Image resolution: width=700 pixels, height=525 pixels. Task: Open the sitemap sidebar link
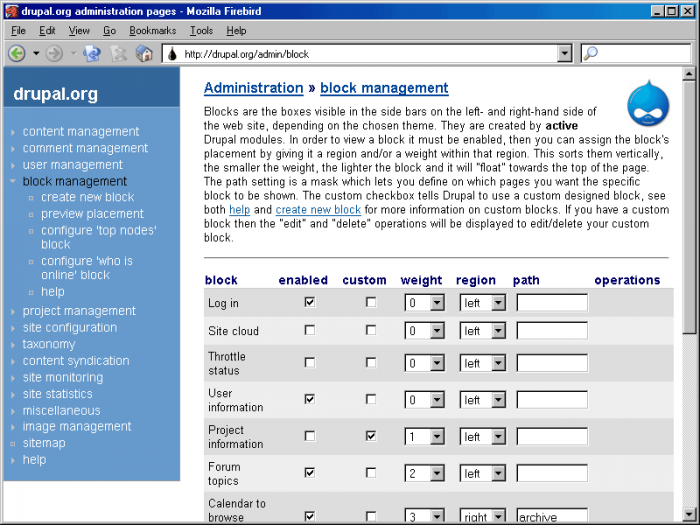(x=44, y=443)
